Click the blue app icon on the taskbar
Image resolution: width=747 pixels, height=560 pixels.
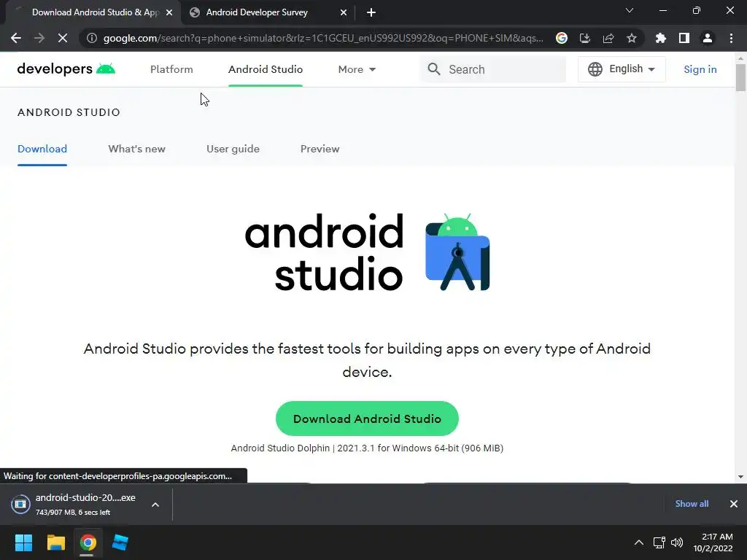(x=120, y=542)
